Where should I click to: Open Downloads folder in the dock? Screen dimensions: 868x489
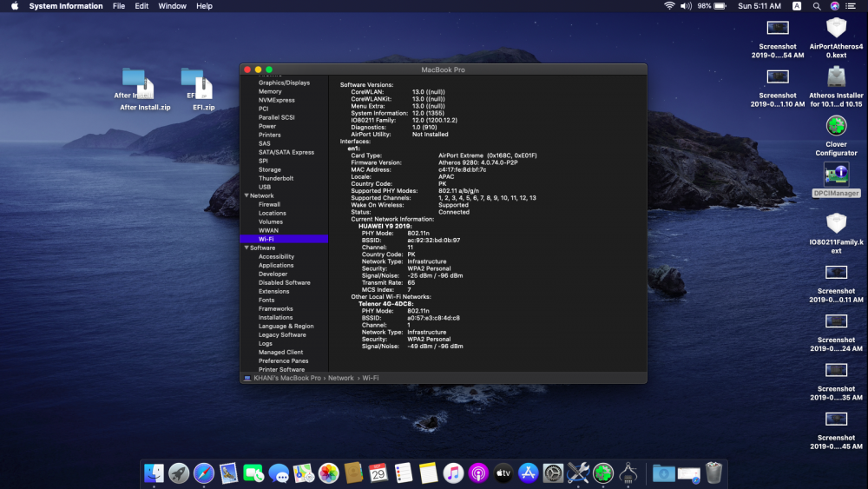pos(663,473)
